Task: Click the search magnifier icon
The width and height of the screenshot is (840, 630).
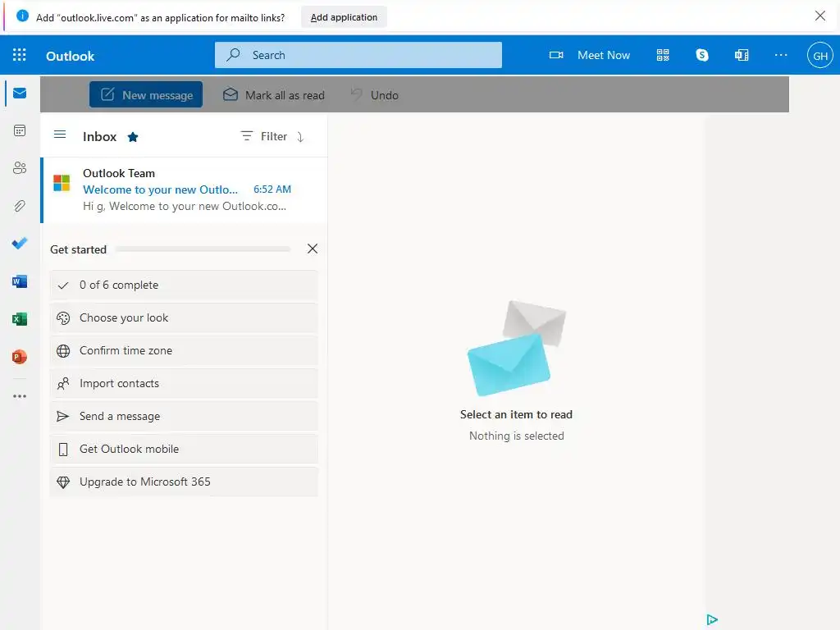Action: pyautogui.click(x=233, y=55)
